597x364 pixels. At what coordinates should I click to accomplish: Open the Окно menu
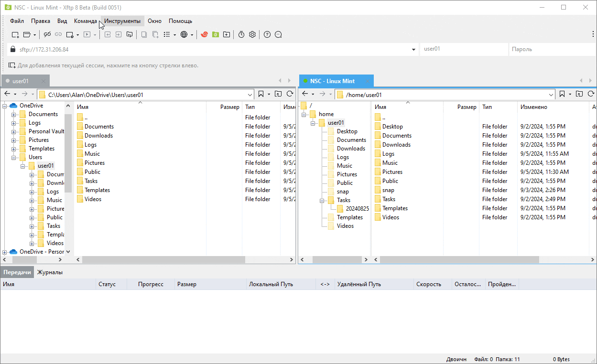pyautogui.click(x=154, y=21)
